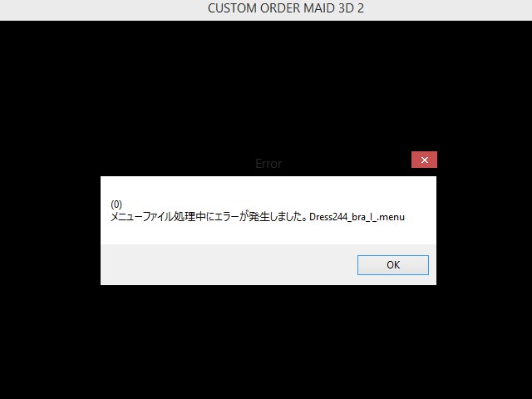532x399 pixels.
Task: Click the エラーが発生しました portion of the message
Action: (257, 217)
